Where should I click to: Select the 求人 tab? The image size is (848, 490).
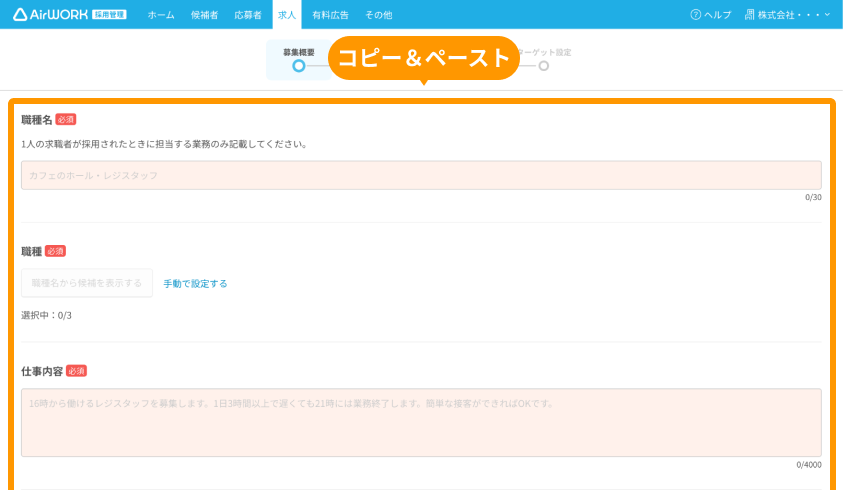click(287, 15)
